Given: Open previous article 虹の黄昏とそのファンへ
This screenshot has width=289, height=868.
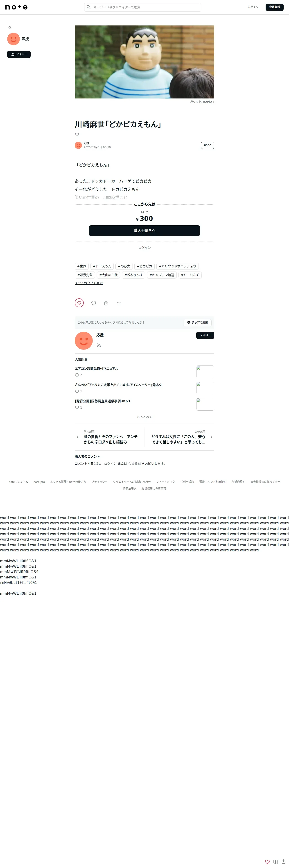Looking at the screenshot, I should pyautogui.click(x=111, y=439).
